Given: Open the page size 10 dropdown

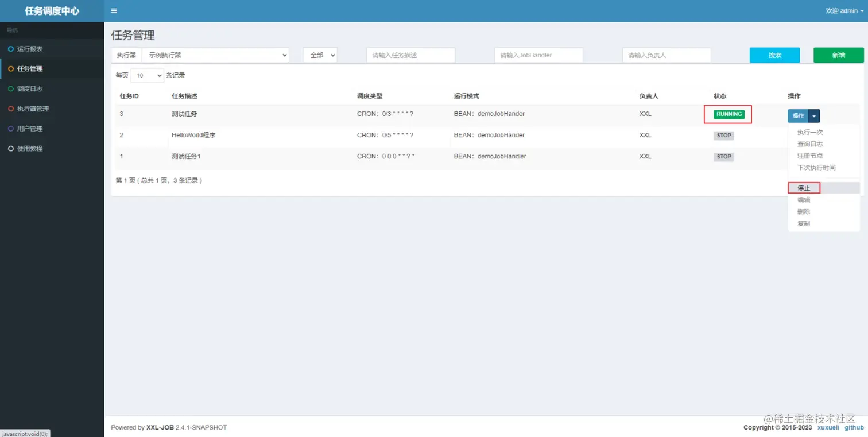Looking at the screenshot, I should (147, 75).
